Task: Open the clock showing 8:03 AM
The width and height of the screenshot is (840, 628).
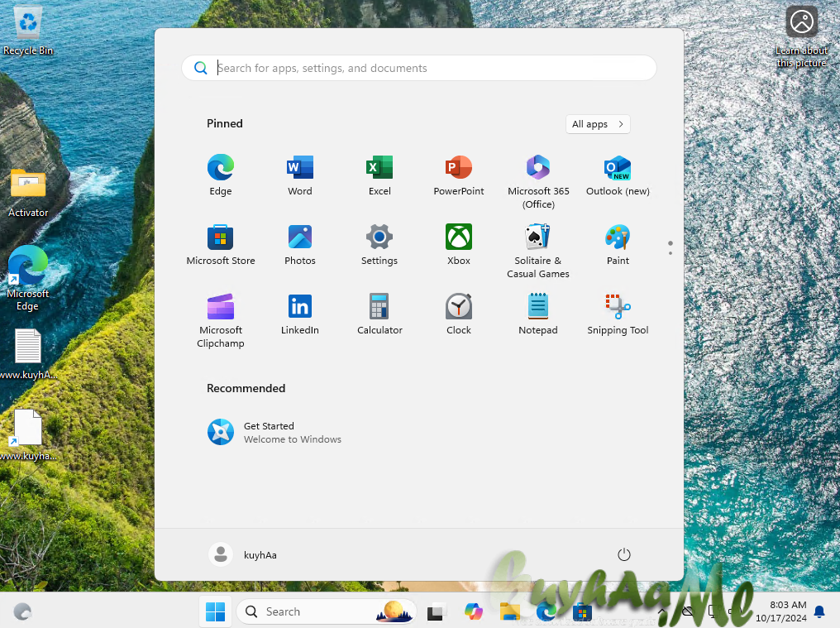Action: [x=781, y=611]
